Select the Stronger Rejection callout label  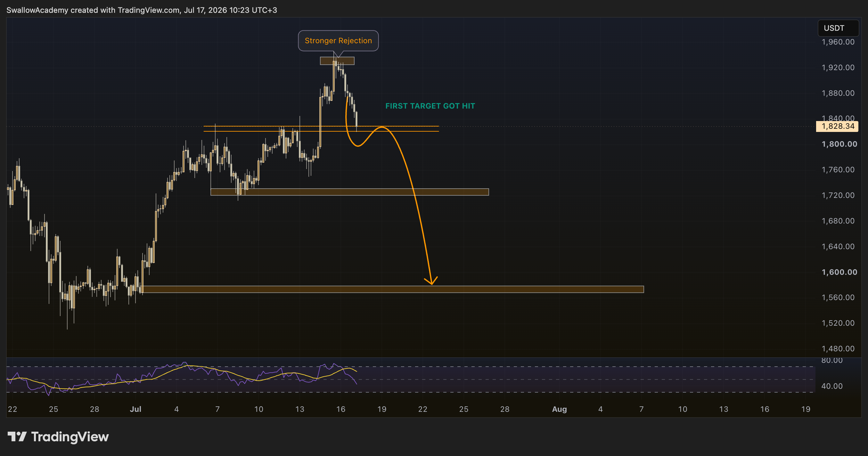338,41
